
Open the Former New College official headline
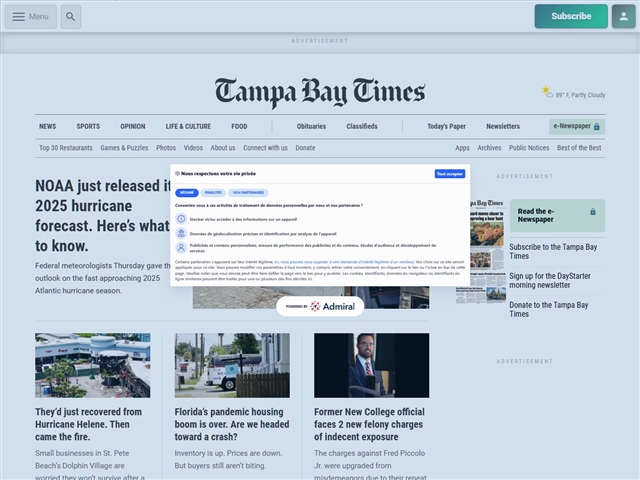click(369, 424)
